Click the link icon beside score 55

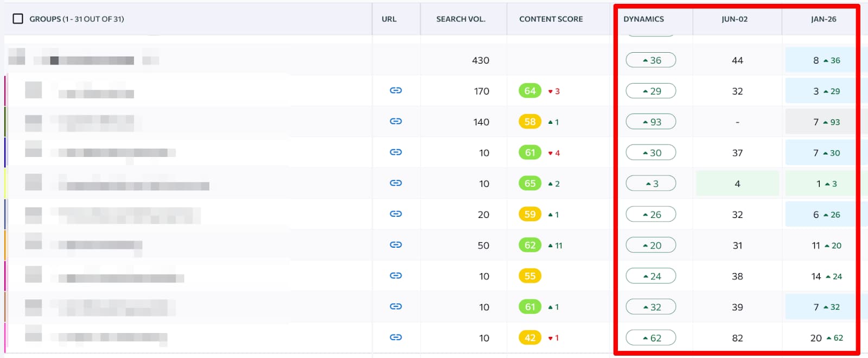tap(395, 275)
